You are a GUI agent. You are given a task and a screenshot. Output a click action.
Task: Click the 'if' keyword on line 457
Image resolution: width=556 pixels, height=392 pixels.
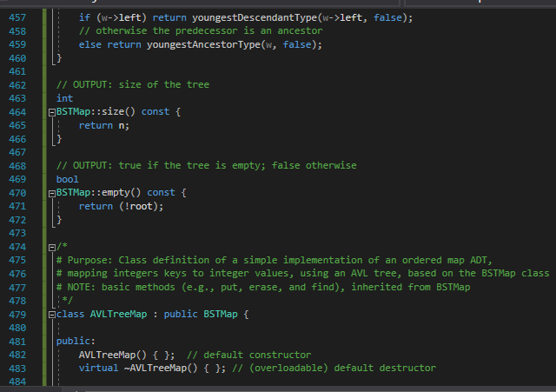(x=84, y=17)
